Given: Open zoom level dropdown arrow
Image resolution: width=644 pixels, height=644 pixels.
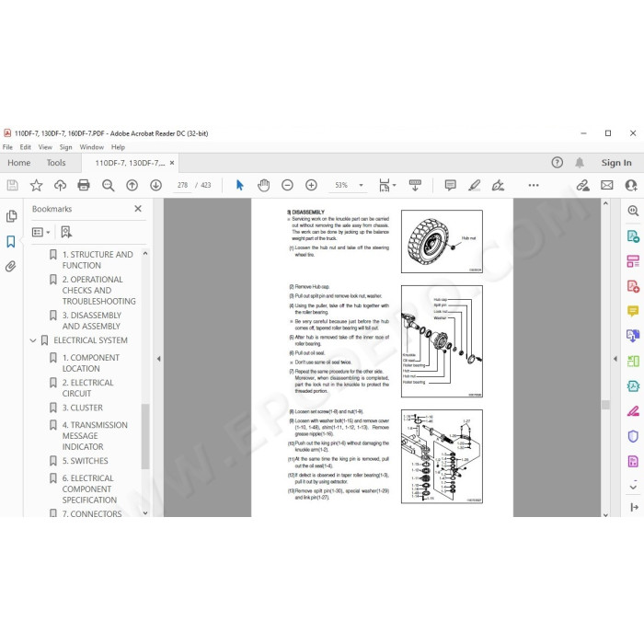Looking at the screenshot, I should (361, 185).
